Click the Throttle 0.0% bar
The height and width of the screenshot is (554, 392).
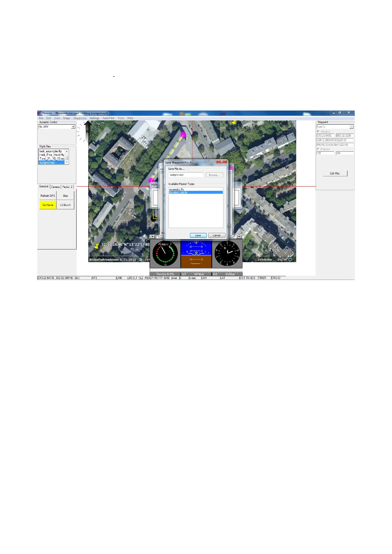[x=165, y=274]
